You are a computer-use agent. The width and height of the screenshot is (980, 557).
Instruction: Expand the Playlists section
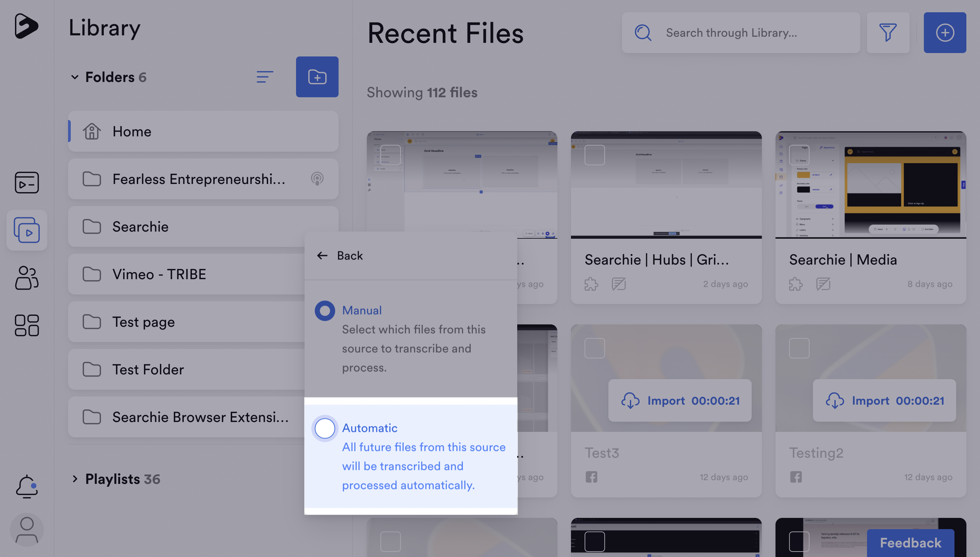(x=75, y=479)
